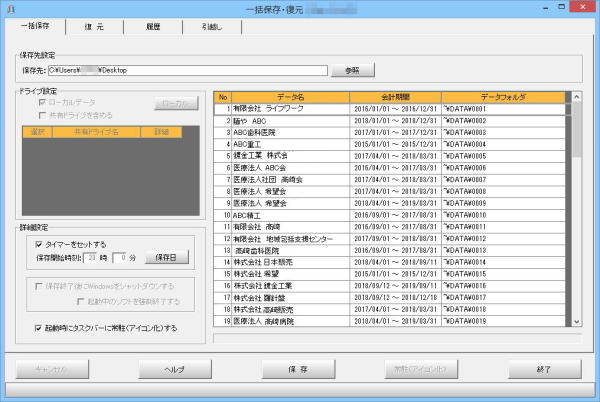Select row 株式会社 鍍金工業
The height and width of the screenshot is (402, 600).
390,286
